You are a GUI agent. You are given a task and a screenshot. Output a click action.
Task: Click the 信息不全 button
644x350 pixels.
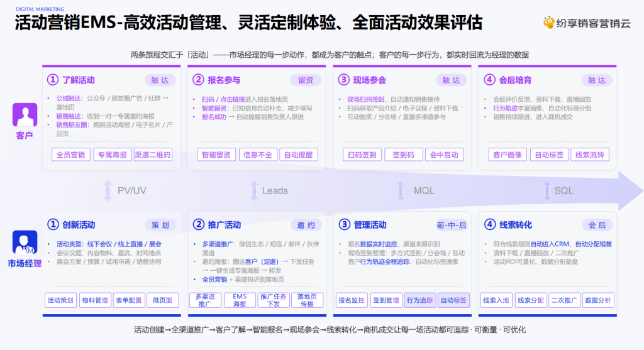[x=258, y=155]
